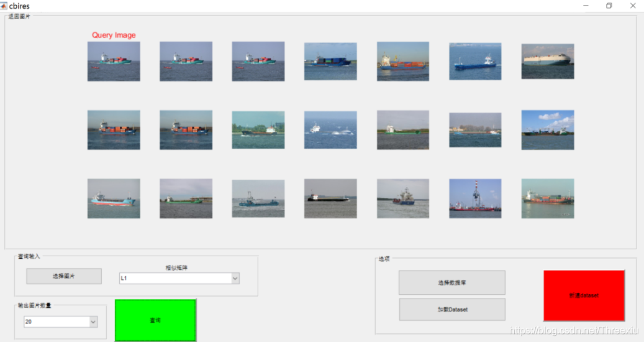This screenshot has width=644, height=342.
Task: Click the 选择图片 button
Action: pyautogui.click(x=64, y=276)
